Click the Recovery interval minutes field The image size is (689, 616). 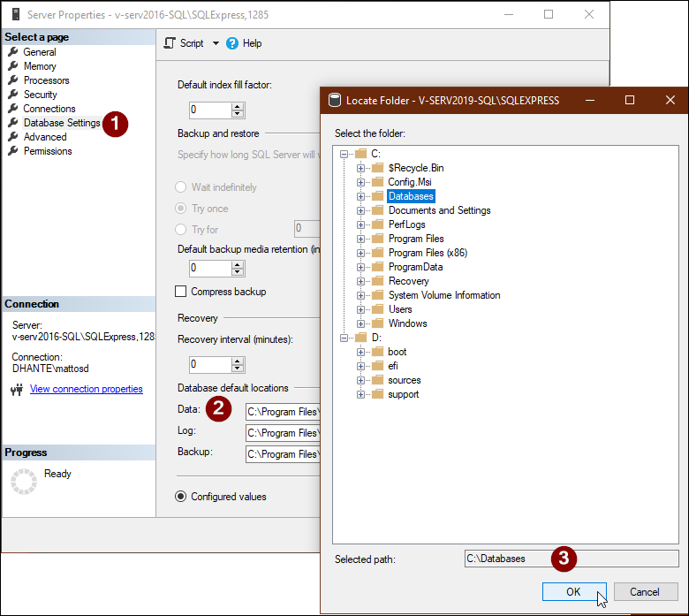(210, 364)
